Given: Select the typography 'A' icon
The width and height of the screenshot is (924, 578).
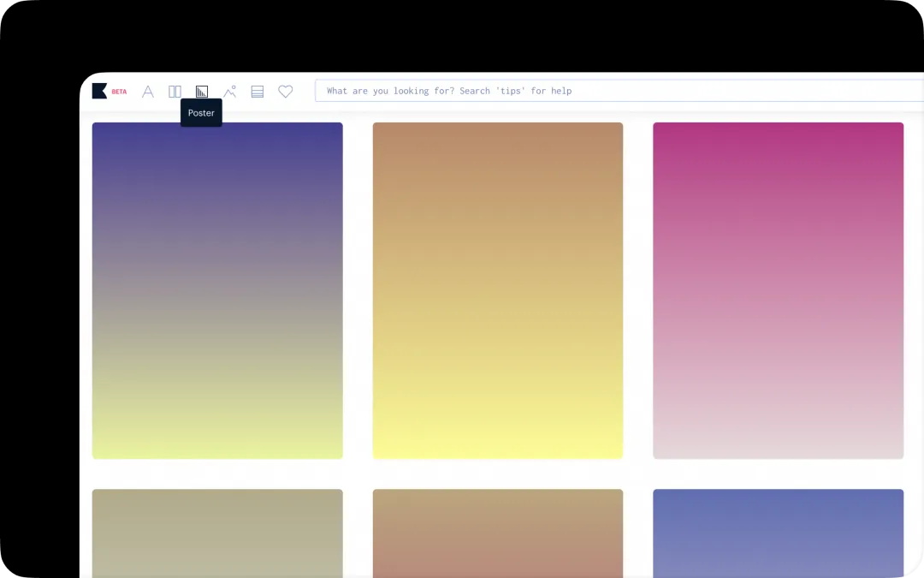Looking at the screenshot, I should pos(148,92).
